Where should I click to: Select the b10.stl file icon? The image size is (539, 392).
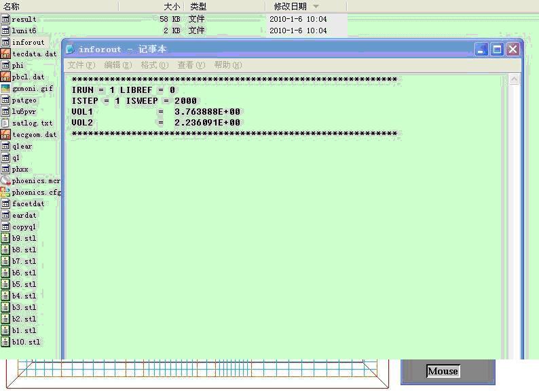pyautogui.click(x=5, y=342)
